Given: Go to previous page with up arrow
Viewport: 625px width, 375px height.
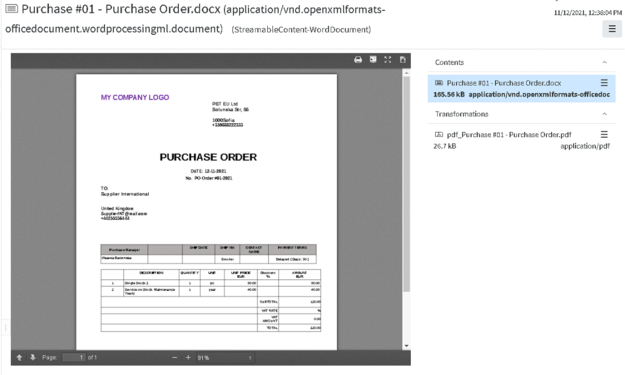Looking at the screenshot, I should click(19, 357).
